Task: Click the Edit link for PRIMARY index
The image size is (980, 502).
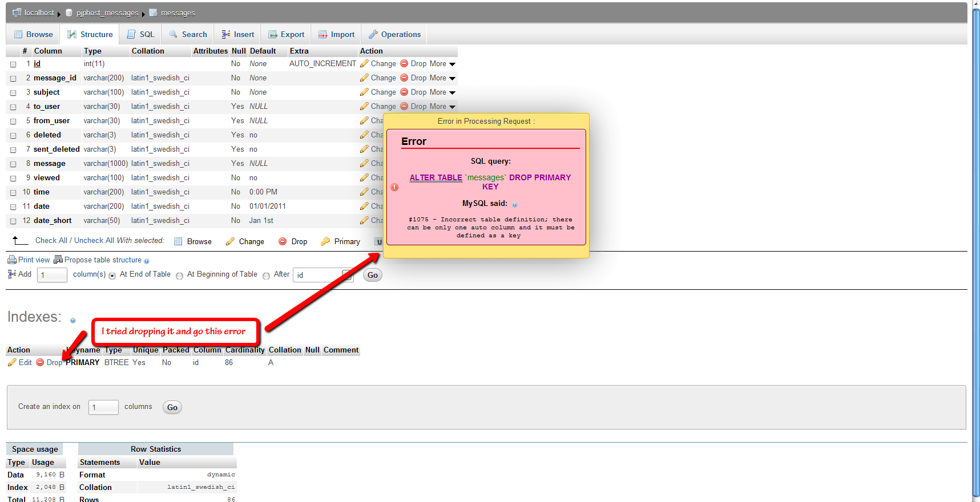Action: 25,362
